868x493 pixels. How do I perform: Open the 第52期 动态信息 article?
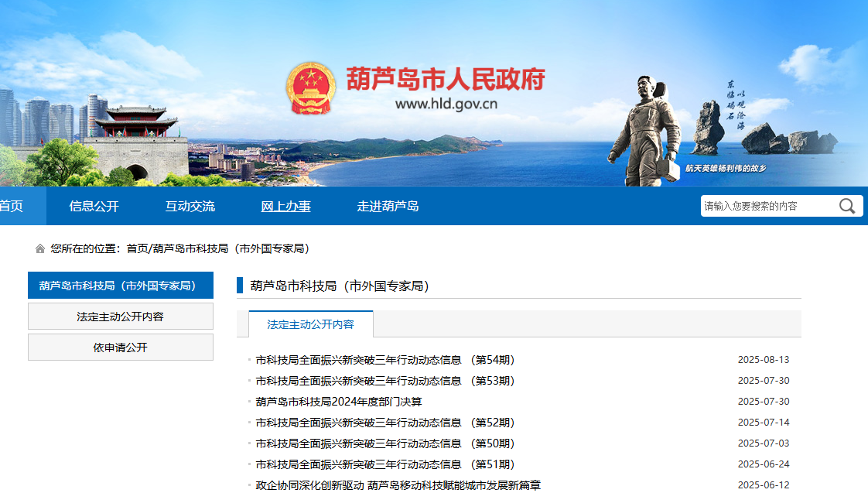pyautogui.click(x=384, y=423)
